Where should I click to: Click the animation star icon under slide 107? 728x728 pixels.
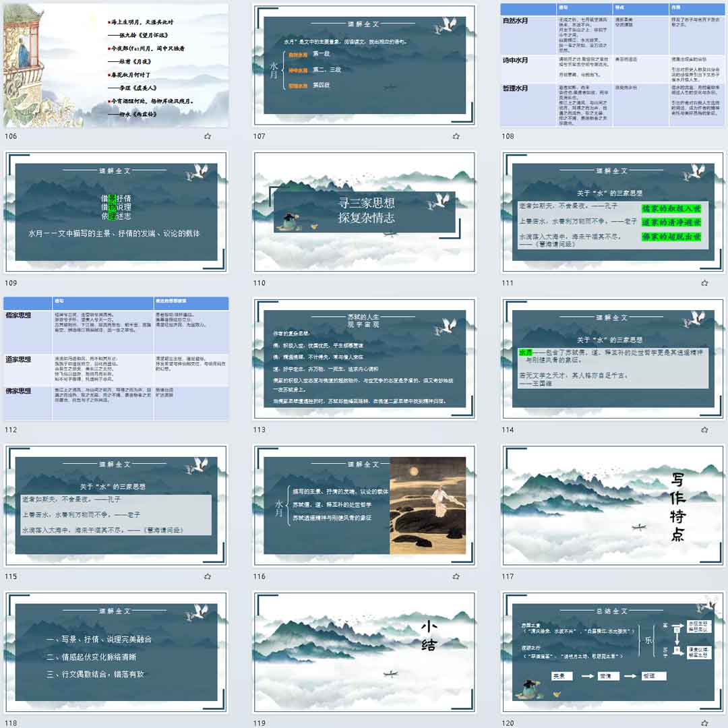coord(456,136)
